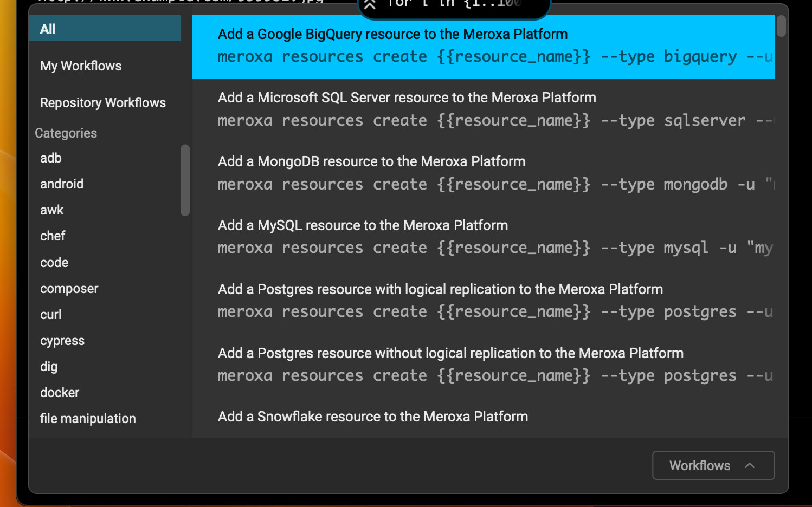Pick the MySQL resource workflow

coord(482,237)
